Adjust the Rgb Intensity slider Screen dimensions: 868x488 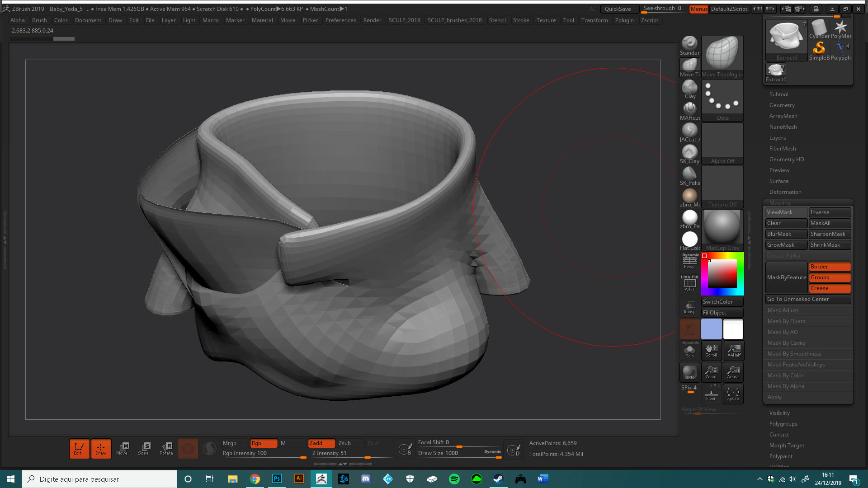click(264, 453)
